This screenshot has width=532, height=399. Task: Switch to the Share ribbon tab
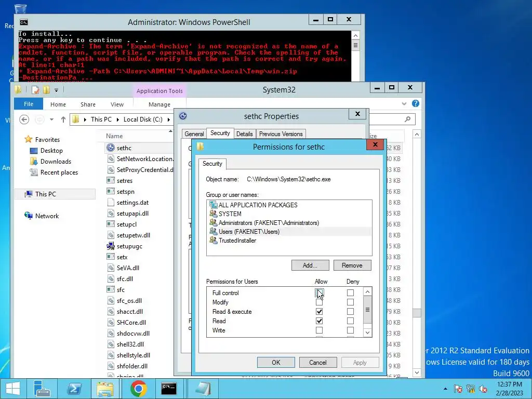click(x=88, y=104)
